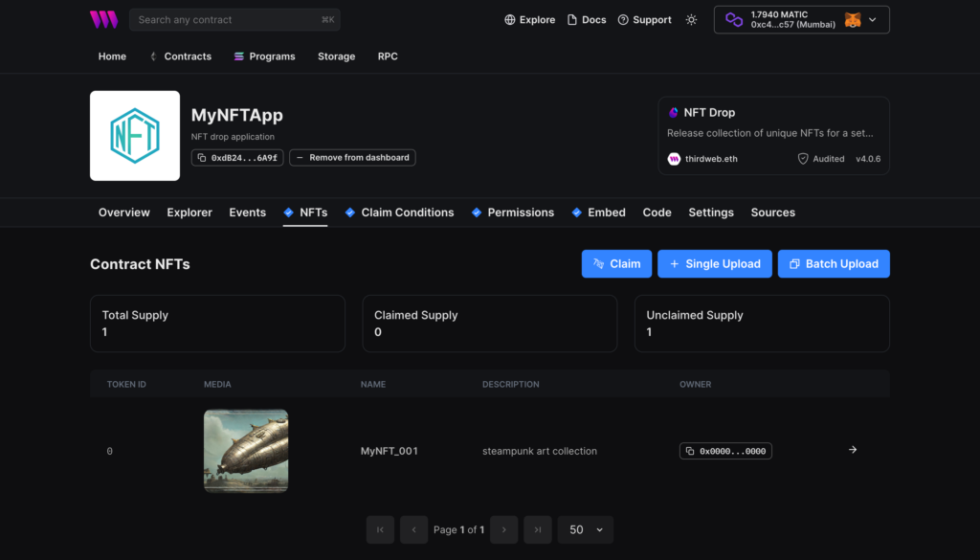Viewport: 980px width, 560px height.
Task: Open the Contracts navigation item
Action: 181,56
